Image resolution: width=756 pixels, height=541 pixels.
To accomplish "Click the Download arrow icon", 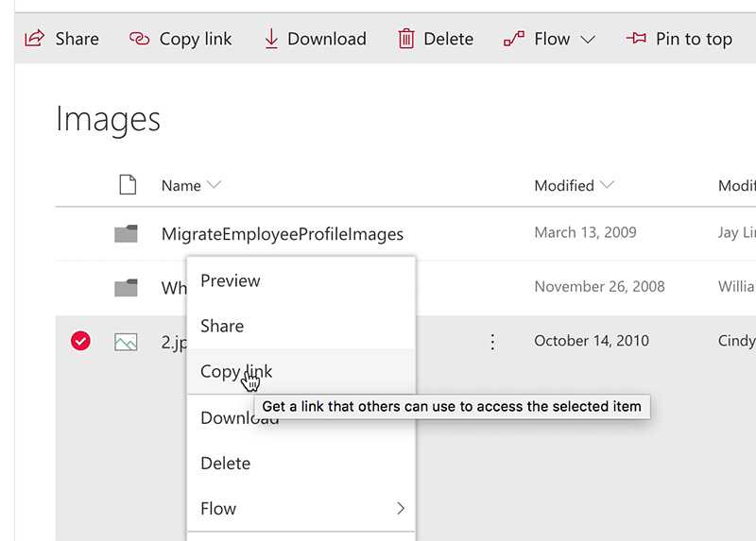I will (271, 39).
